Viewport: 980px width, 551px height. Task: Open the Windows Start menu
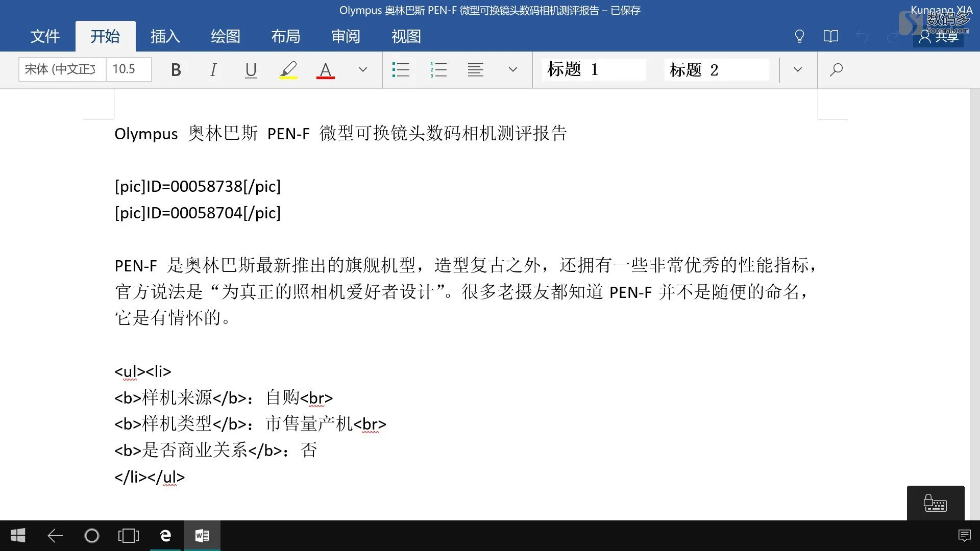coord(18,536)
